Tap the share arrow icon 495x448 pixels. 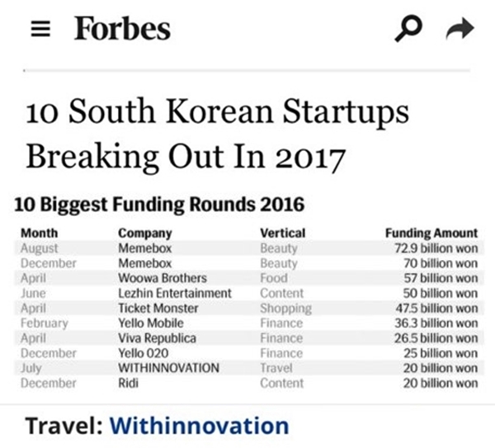click(460, 29)
